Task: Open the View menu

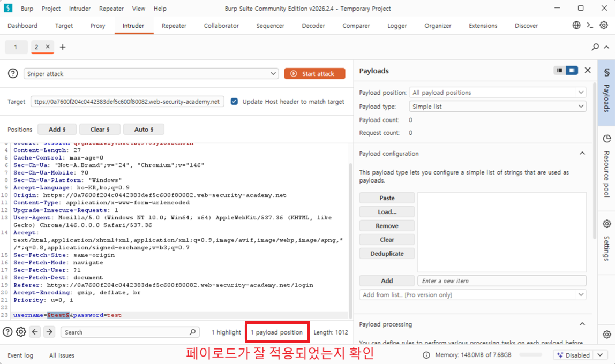Action: pos(138,8)
